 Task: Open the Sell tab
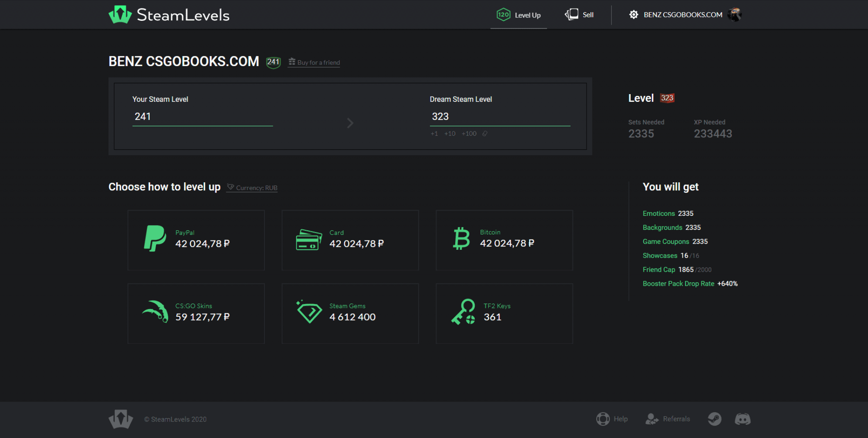579,15
